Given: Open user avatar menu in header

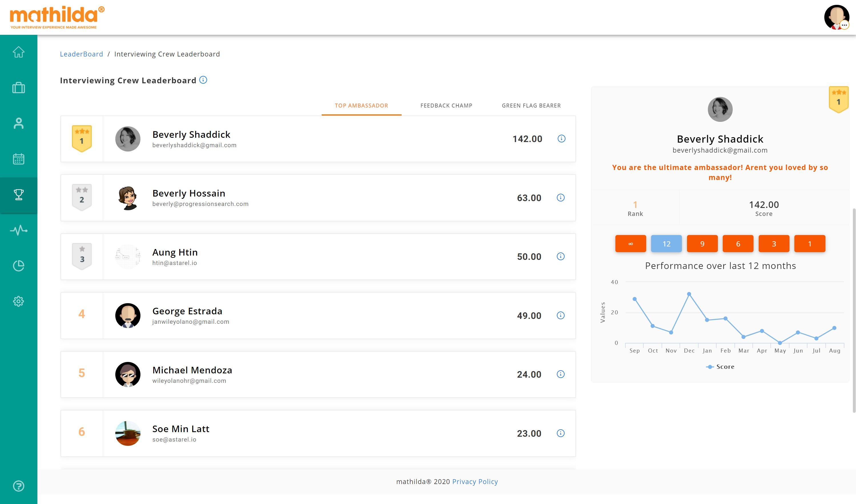Looking at the screenshot, I should [x=836, y=17].
